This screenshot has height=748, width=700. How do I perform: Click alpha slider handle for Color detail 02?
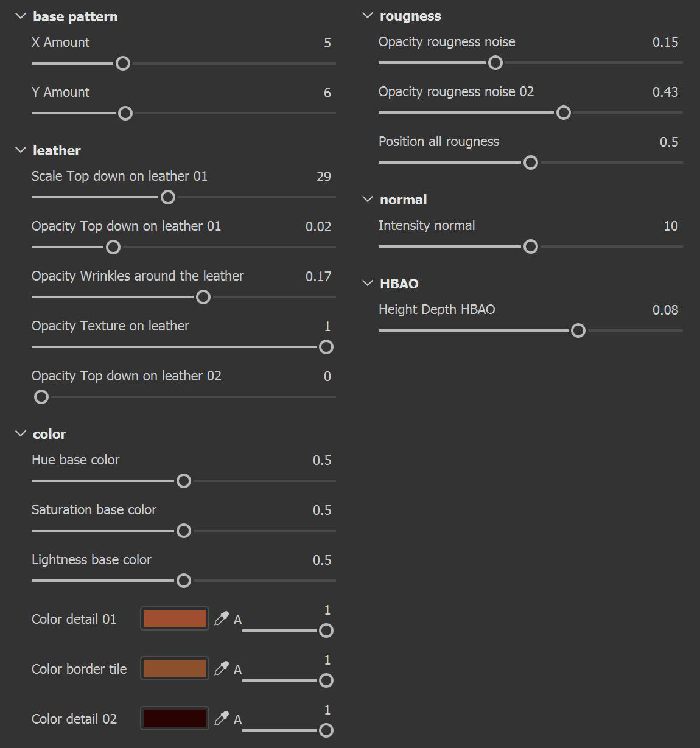coord(326,730)
